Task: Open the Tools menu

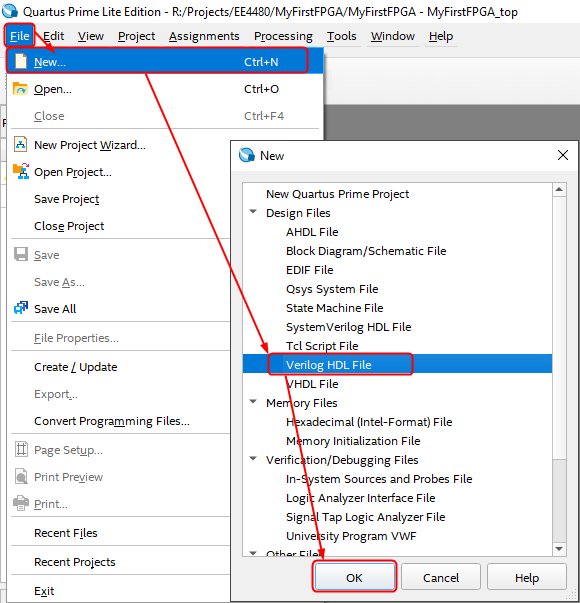Action: click(x=342, y=36)
